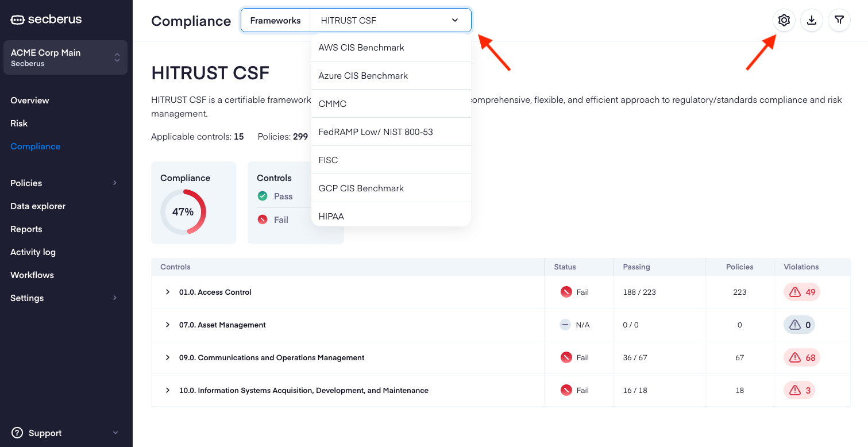Expand 10.0. Information Systems Acquisition row
The width and height of the screenshot is (868, 447).
click(x=168, y=390)
